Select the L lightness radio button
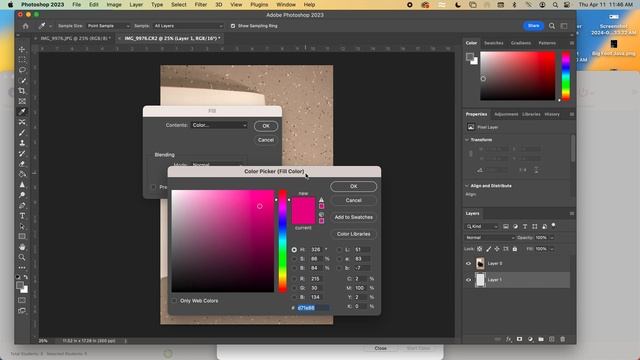The height and width of the screenshot is (360, 640). 340,249
